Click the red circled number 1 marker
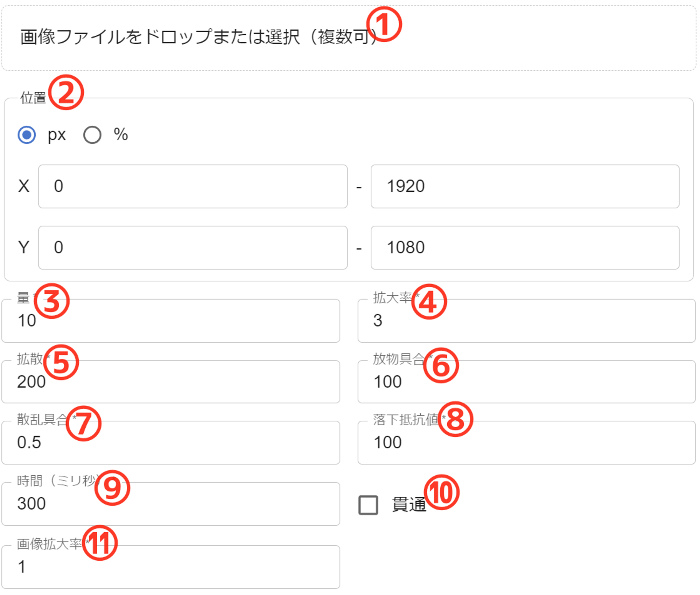The image size is (700, 595). [x=384, y=24]
